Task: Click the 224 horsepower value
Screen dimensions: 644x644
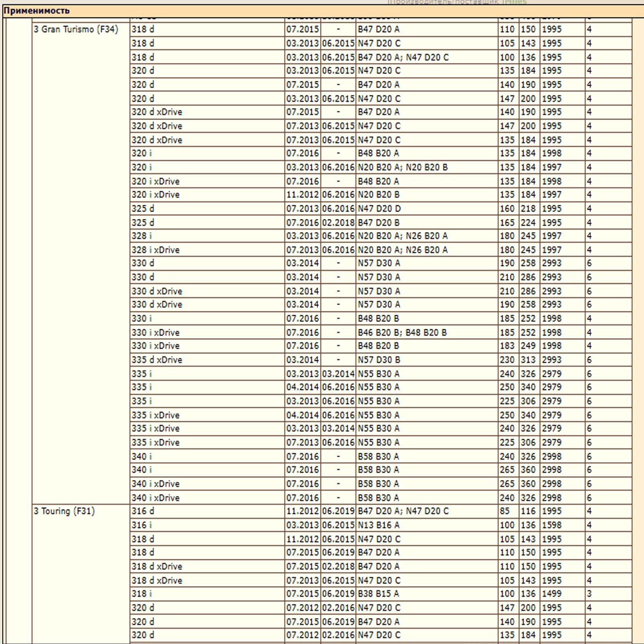Action: tap(528, 223)
